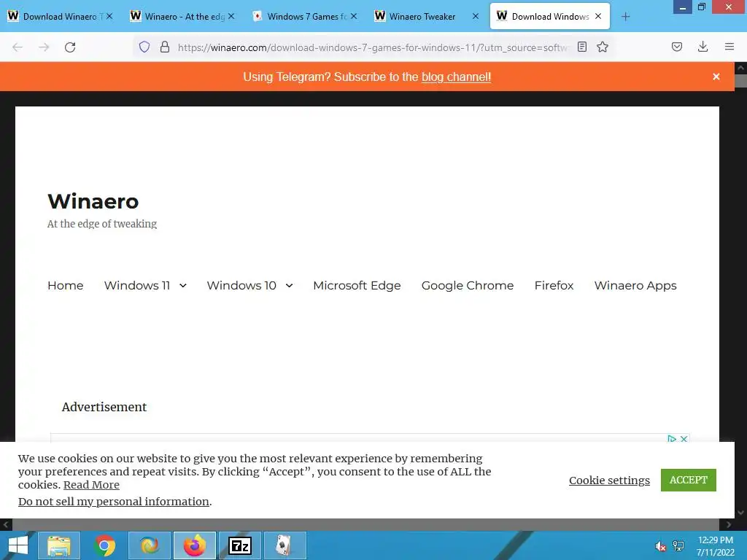Follow the 'blog channel!' Telegram link
Image resolution: width=747 pixels, height=560 pixels.
click(x=456, y=77)
